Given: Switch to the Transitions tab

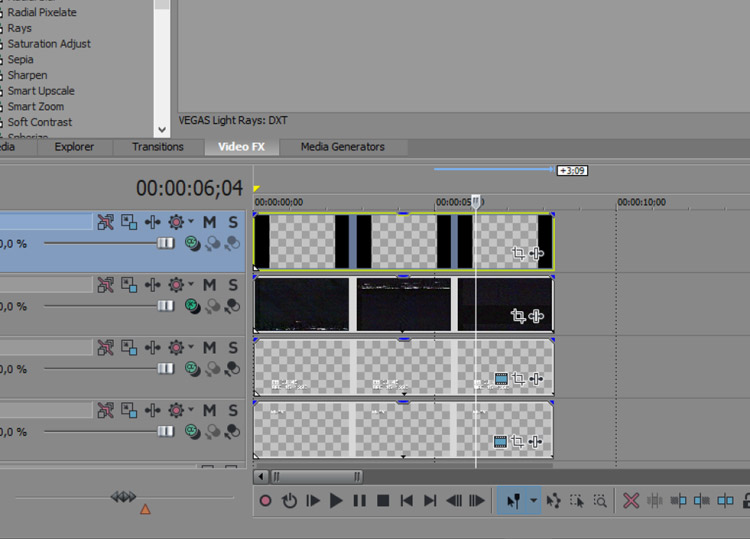Looking at the screenshot, I should [158, 147].
